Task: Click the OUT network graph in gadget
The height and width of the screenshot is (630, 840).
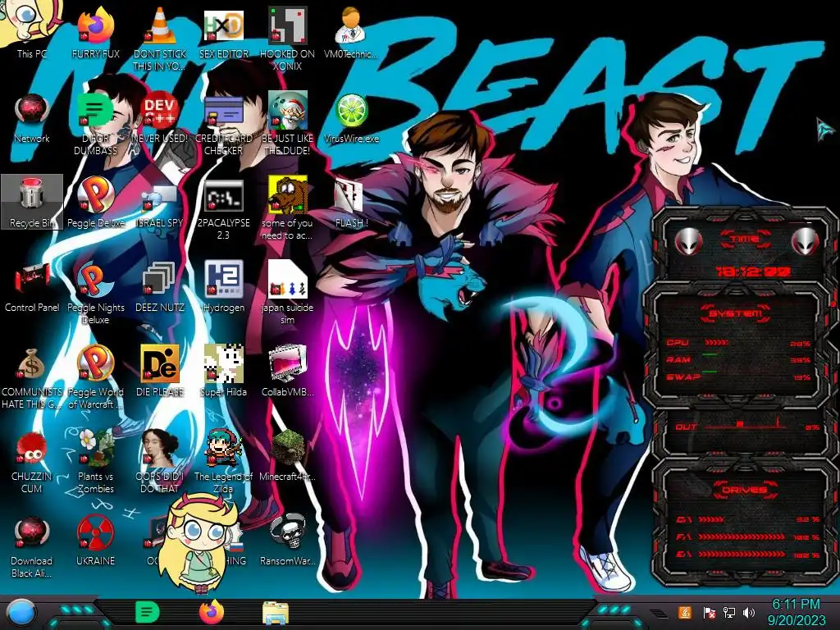Action: 747,426
